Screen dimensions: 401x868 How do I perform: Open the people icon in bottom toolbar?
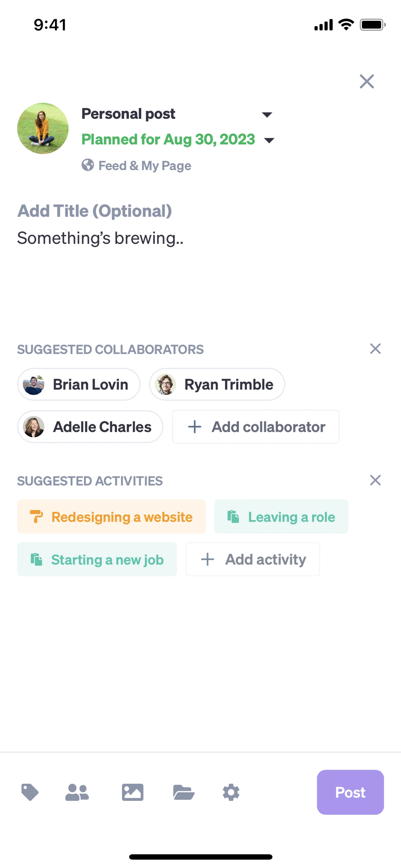(77, 792)
